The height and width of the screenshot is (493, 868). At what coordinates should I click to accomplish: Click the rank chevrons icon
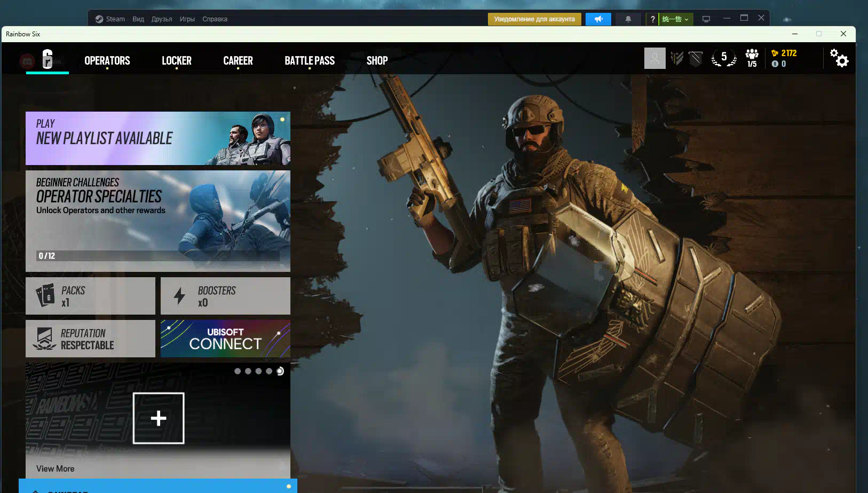(677, 58)
